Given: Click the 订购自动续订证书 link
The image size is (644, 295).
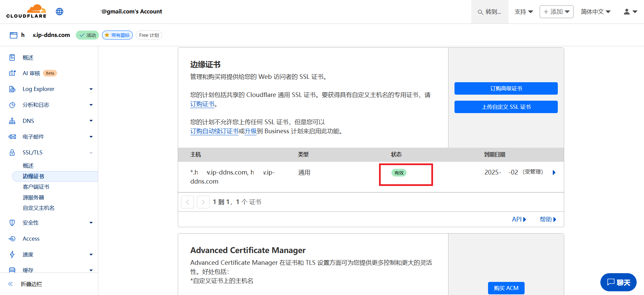Looking at the screenshot, I should pyautogui.click(x=214, y=131).
